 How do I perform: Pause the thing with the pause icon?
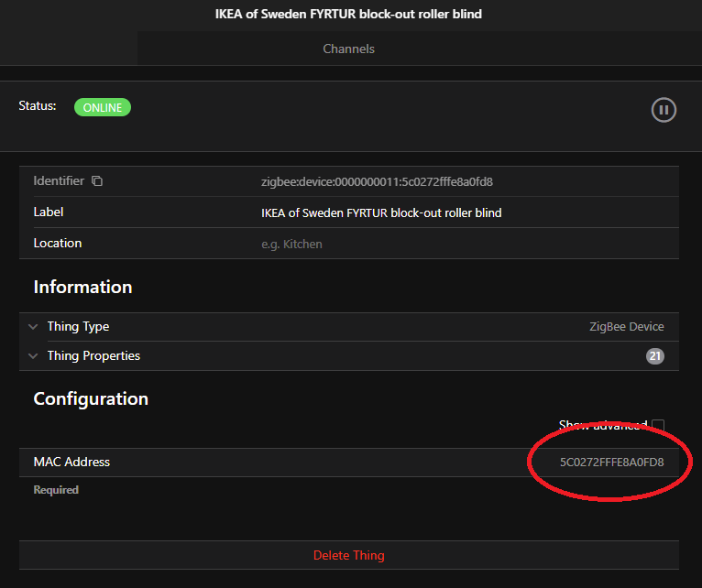[664, 110]
